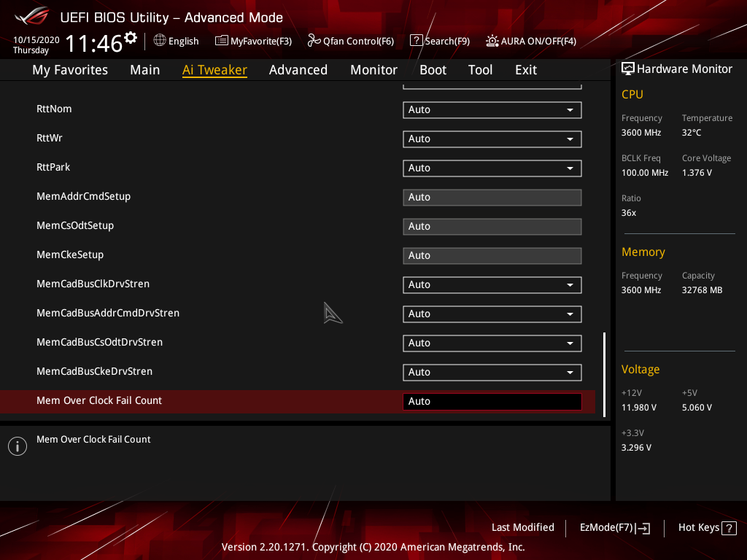Viewport: 747px width, 560px height.
Task: Click BCLK Freq 100.00 MHz value
Action: click(x=645, y=172)
